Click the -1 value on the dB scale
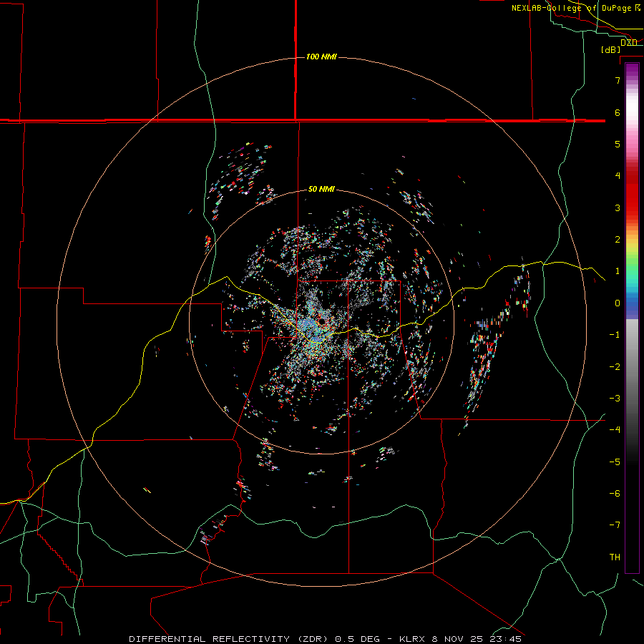The image size is (644, 644). [x=615, y=335]
